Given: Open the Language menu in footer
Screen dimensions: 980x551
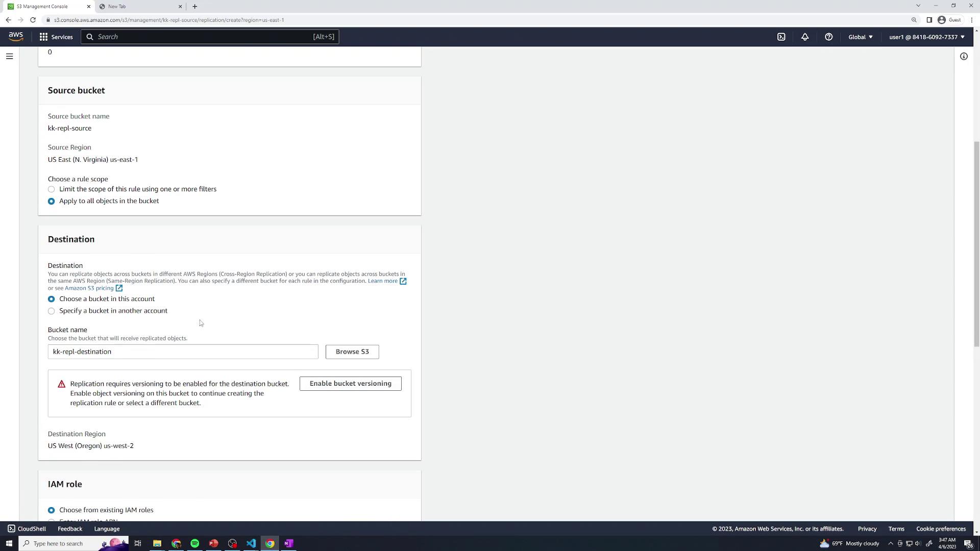Looking at the screenshot, I should 107,529.
